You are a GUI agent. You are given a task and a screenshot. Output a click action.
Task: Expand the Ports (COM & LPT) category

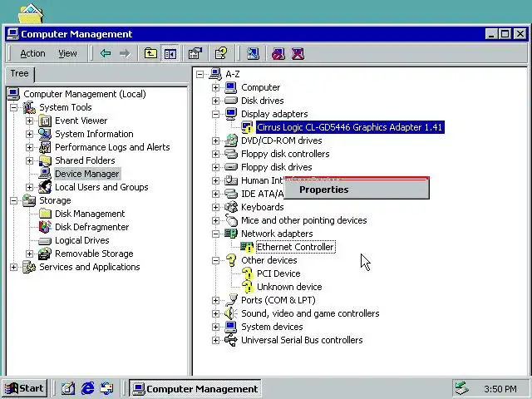pos(215,300)
